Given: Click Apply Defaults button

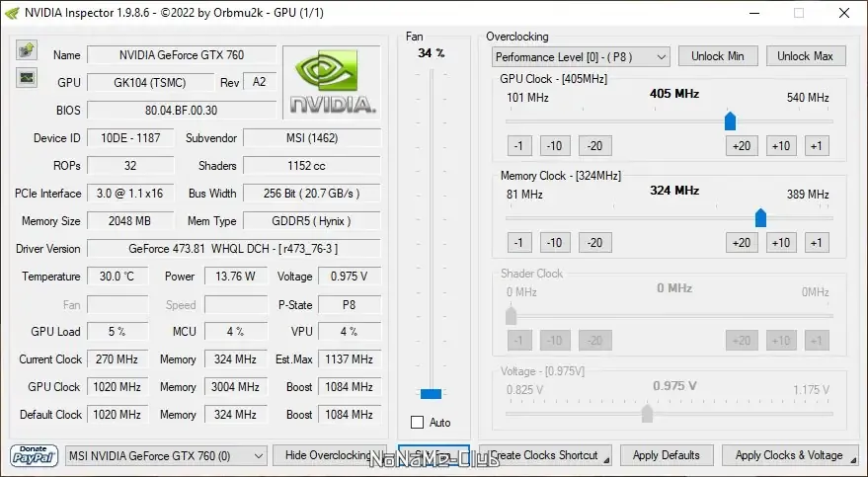Looking at the screenshot, I should click(x=667, y=455).
